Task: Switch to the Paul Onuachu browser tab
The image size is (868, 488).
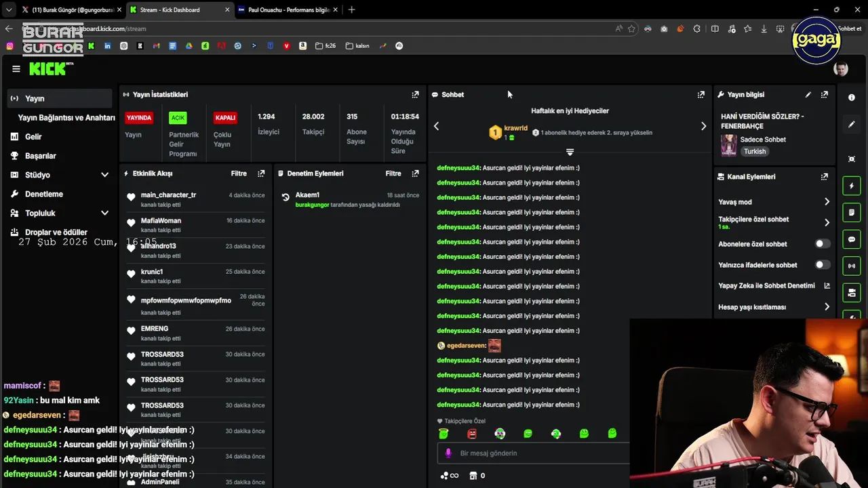Action: [x=288, y=10]
